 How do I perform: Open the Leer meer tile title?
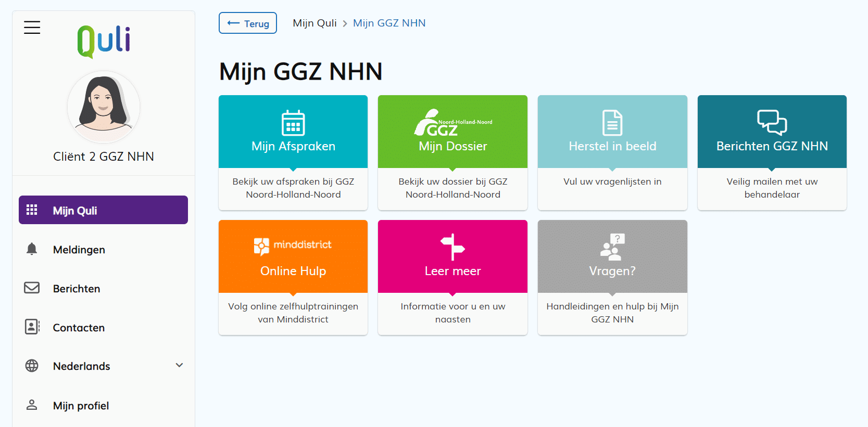pyautogui.click(x=452, y=271)
